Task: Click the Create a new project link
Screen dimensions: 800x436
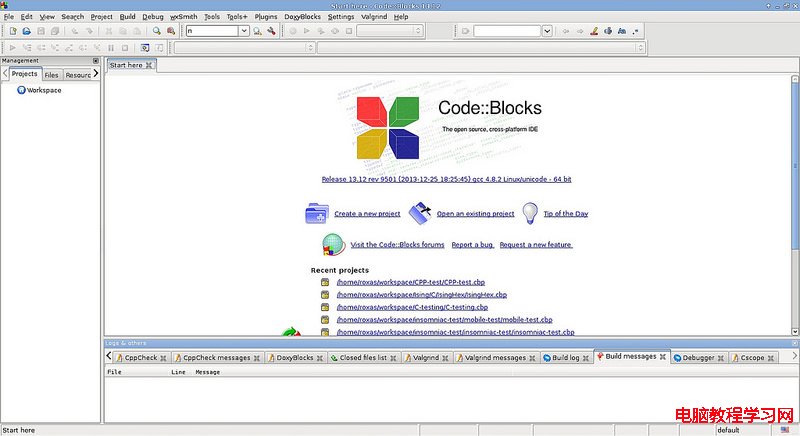Action: (367, 214)
